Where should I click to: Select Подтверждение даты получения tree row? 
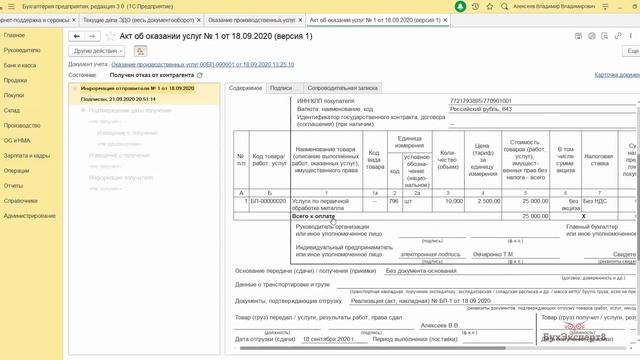point(130,111)
